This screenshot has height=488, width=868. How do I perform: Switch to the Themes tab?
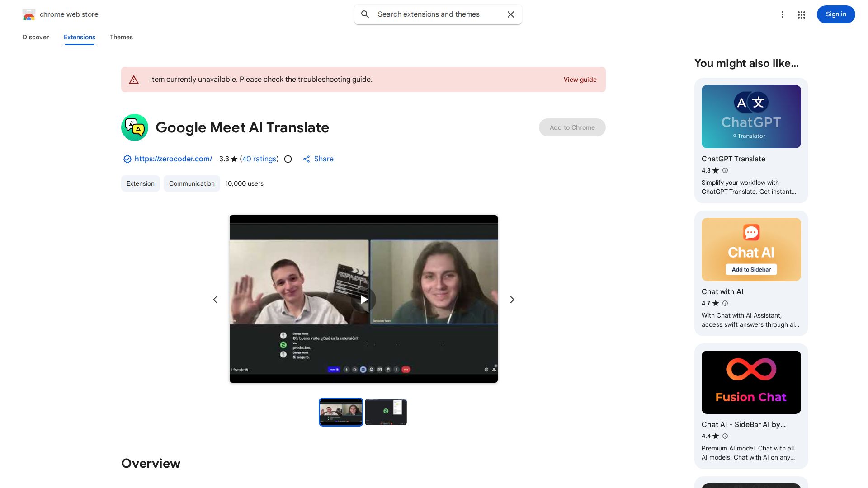tap(121, 37)
